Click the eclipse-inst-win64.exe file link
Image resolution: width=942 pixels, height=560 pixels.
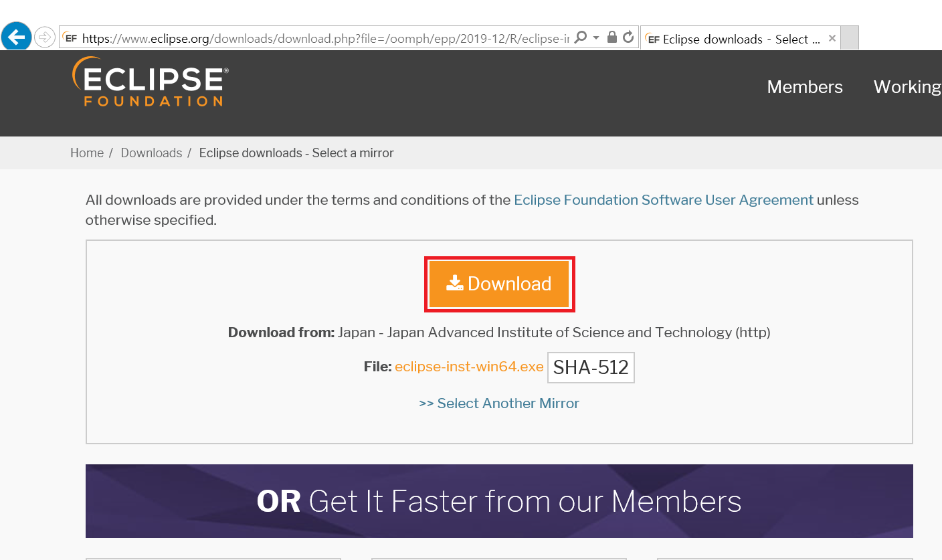(469, 367)
